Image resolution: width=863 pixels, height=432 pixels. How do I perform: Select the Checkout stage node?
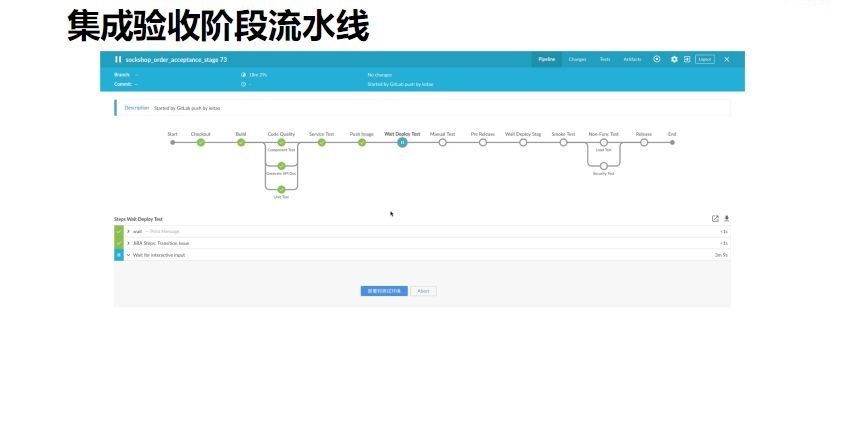pos(200,142)
